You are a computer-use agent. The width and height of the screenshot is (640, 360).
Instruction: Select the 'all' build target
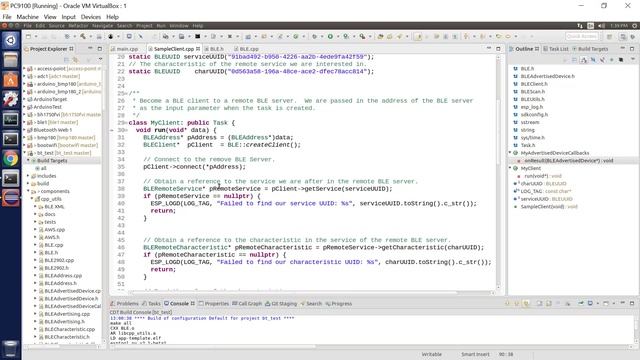[x=40, y=168]
